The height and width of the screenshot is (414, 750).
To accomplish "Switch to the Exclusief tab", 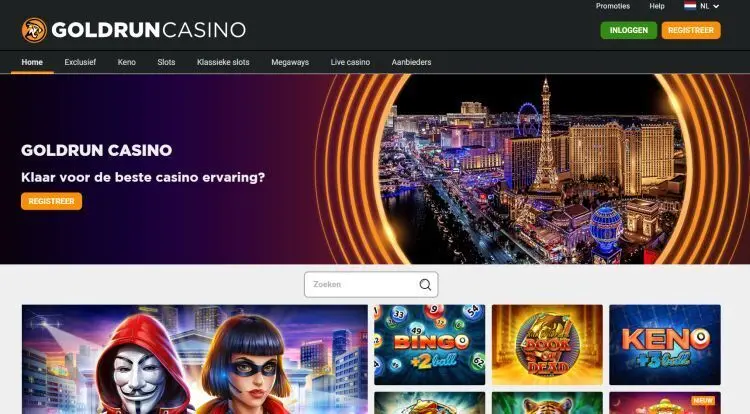I will [x=80, y=62].
